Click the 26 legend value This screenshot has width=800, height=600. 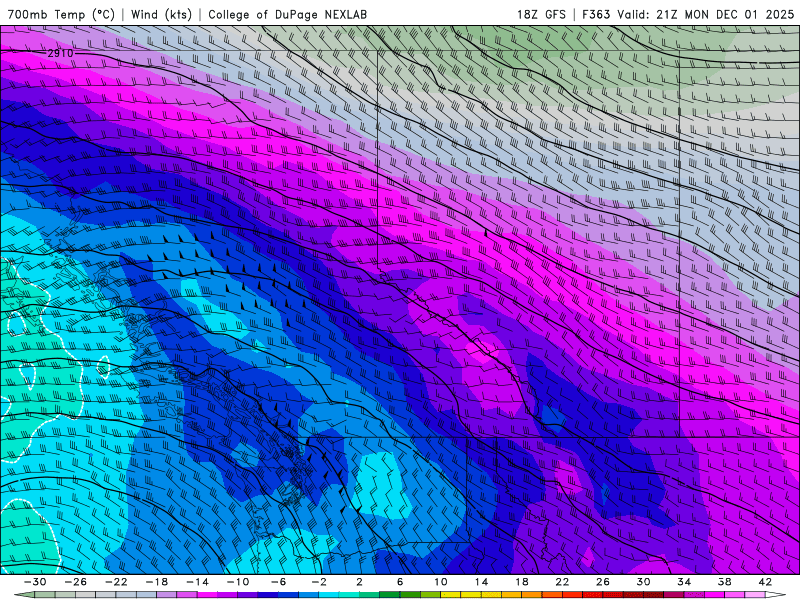[603, 582]
